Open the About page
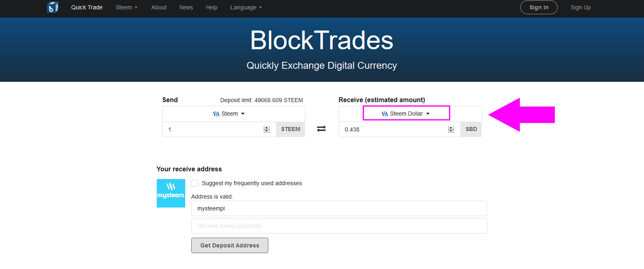644x269 pixels. click(159, 7)
